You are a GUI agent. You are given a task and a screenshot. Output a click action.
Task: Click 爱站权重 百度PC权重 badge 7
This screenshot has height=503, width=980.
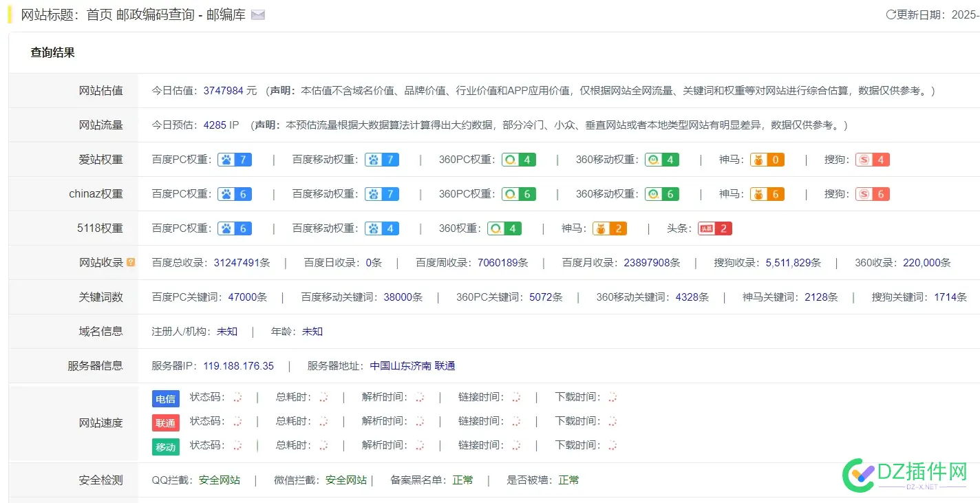click(x=235, y=160)
